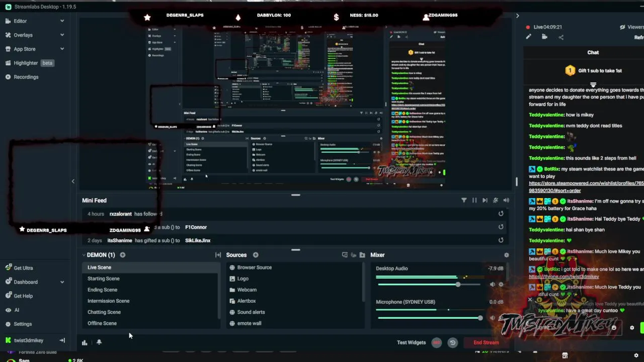Share the stream via share icon

561,37
